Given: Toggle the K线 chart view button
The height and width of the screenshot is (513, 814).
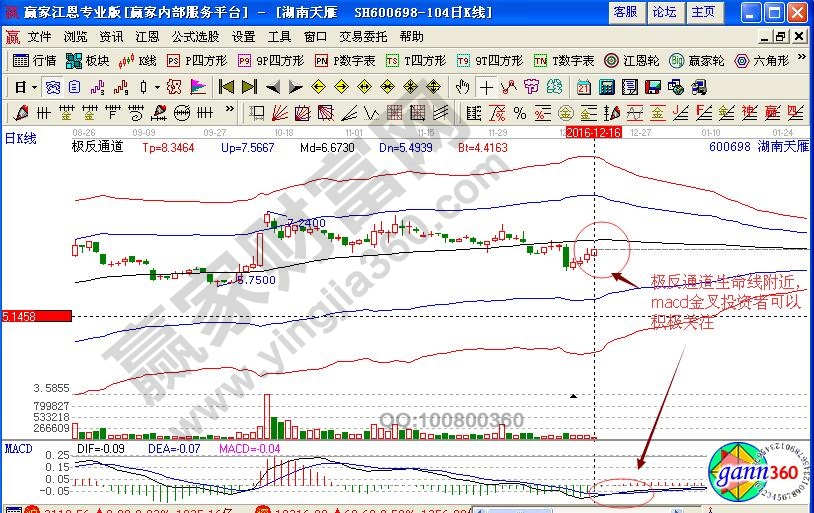Looking at the screenshot, I should (137, 60).
